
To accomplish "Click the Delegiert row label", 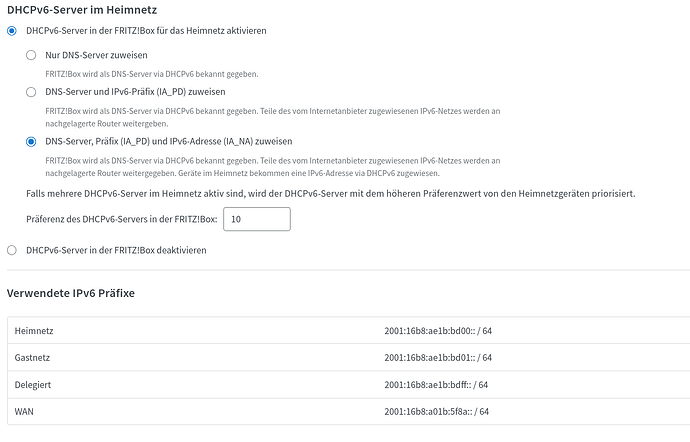I will [x=37, y=384].
